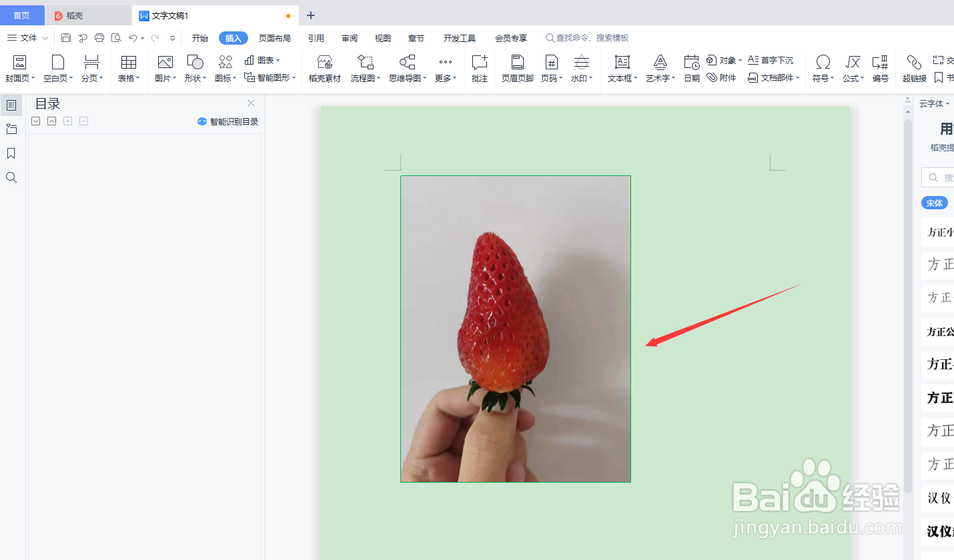Screen dimensions: 954x560
Task: Open the 文件 menu dropdown
Action: 28,38
